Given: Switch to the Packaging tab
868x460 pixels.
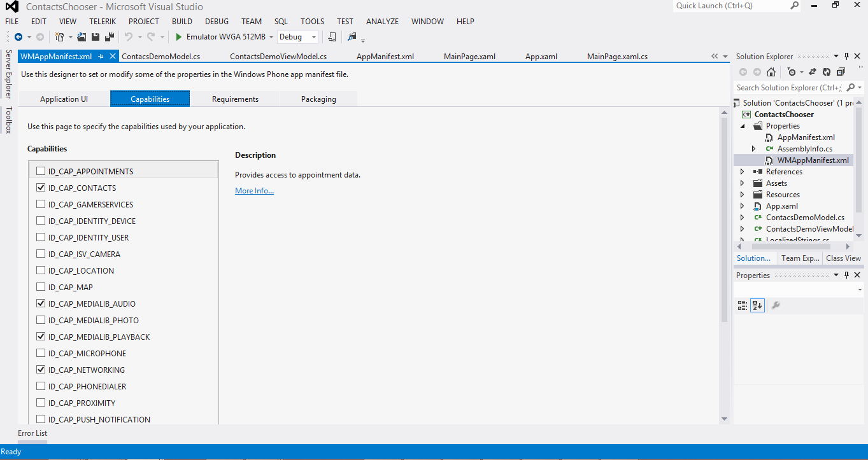Looking at the screenshot, I should click(318, 99).
